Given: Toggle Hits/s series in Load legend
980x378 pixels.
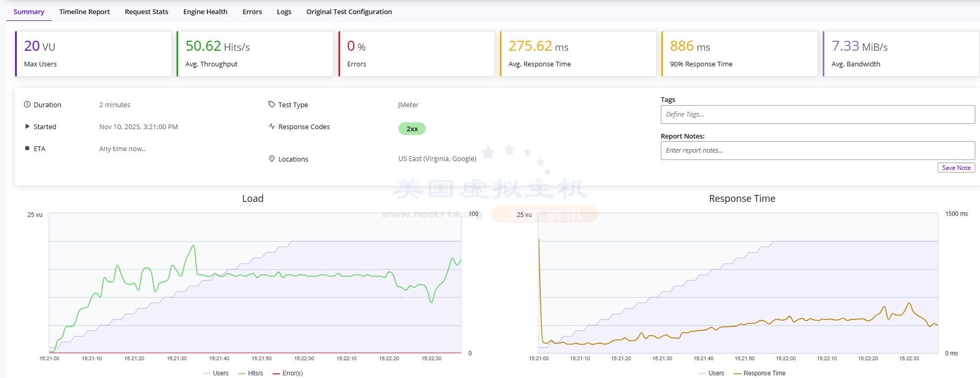Looking at the screenshot, I should [251, 373].
